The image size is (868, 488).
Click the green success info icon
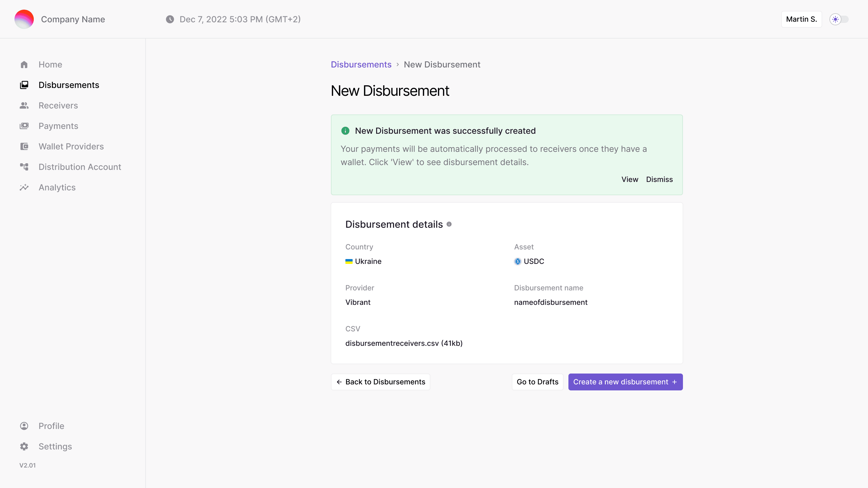pos(345,131)
